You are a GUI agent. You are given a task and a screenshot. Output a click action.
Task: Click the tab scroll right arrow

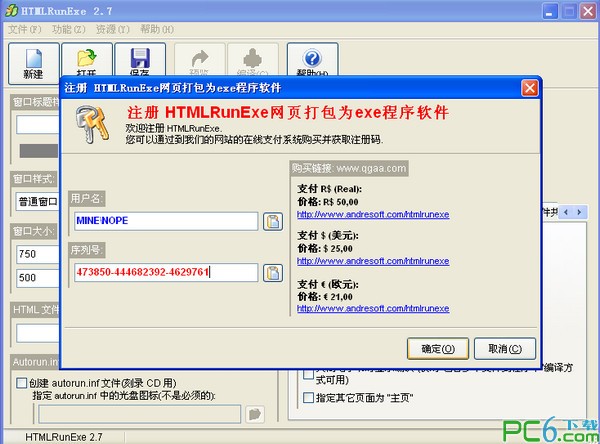click(x=579, y=212)
